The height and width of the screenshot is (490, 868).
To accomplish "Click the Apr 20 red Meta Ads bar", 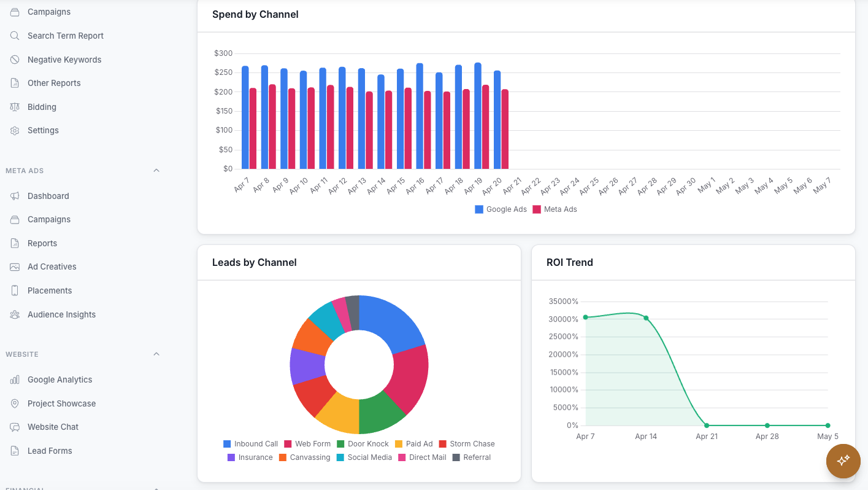I will 505,130.
